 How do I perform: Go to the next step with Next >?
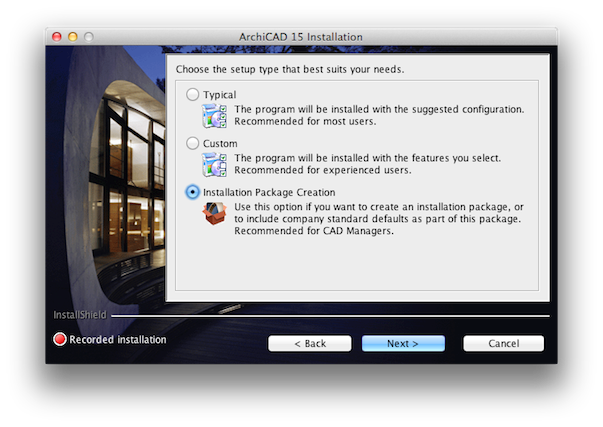click(x=403, y=343)
